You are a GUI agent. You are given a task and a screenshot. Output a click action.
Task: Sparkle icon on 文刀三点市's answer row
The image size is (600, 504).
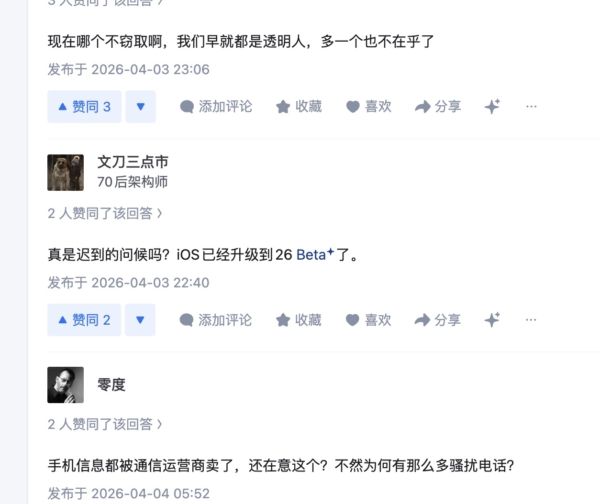[x=492, y=320]
